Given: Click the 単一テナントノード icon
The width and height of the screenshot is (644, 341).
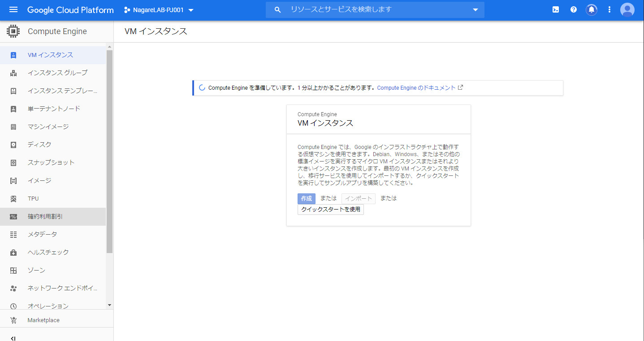Looking at the screenshot, I should pos(13,109).
